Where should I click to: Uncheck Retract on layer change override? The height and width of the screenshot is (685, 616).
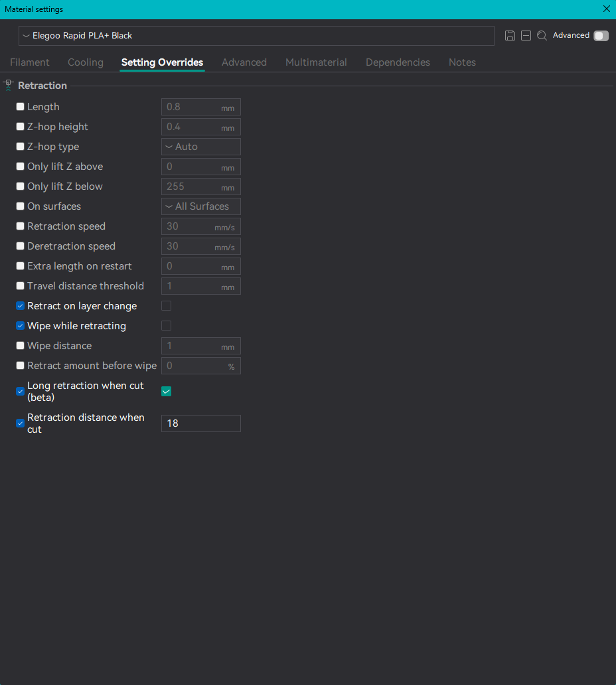pyautogui.click(x=20, y=306)
